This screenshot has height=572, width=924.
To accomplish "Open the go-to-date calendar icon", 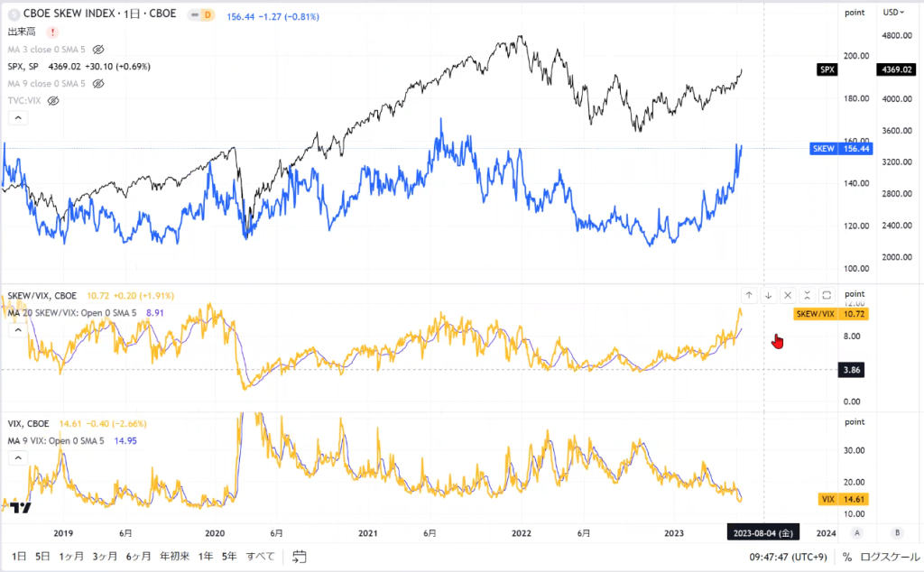I will point(300,557).
